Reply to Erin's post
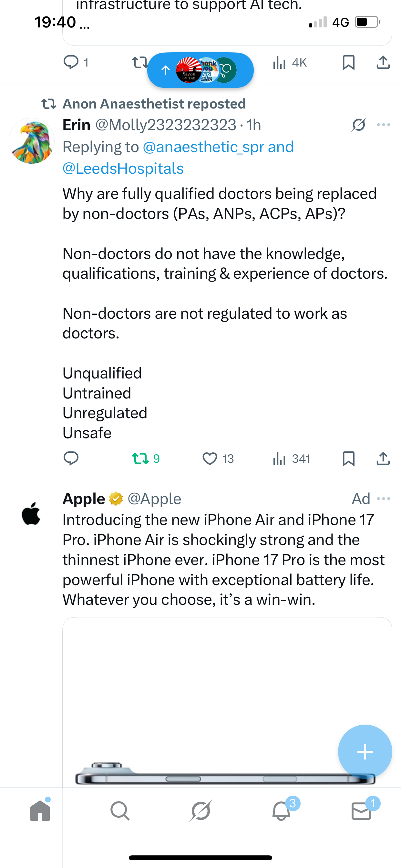 coord(71,458)
